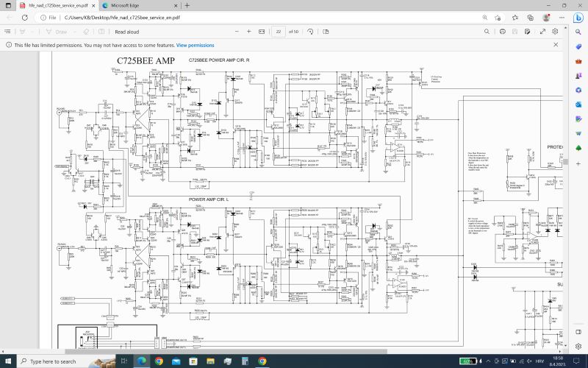Click the address bar file path

coord(122,18)
